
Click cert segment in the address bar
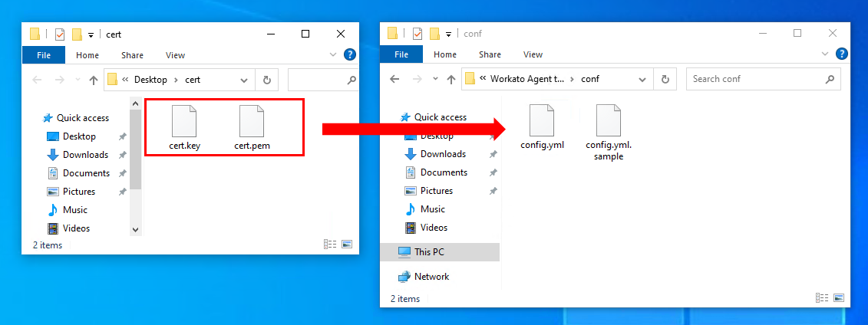[193, 80]
